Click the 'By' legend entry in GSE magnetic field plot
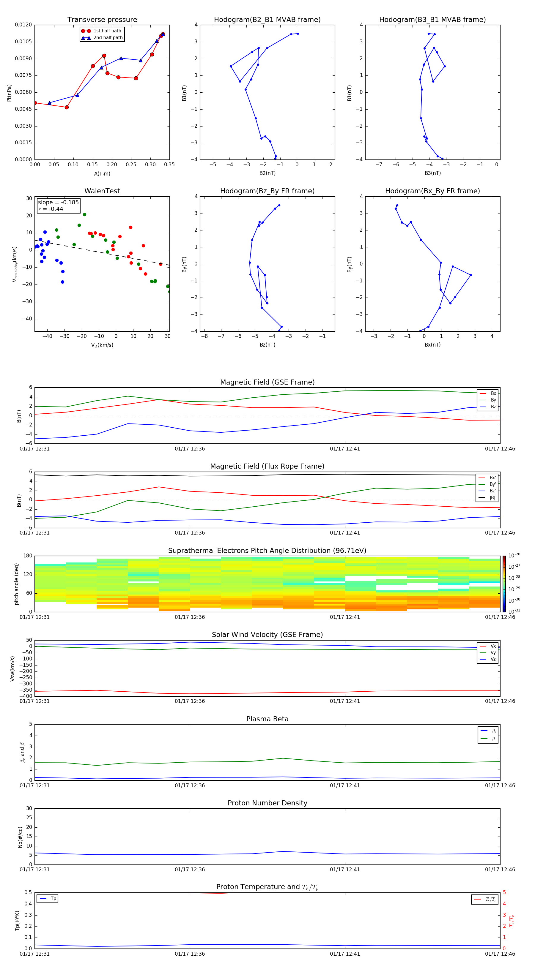 [x=488, y=400]
